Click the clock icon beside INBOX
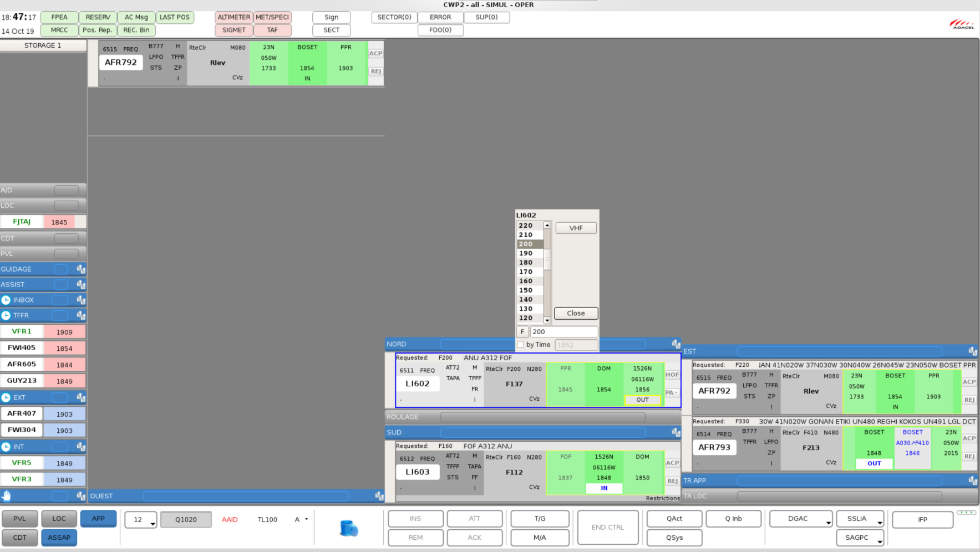Viewport: 980px width, 552px height. click(x=6, y=300)
